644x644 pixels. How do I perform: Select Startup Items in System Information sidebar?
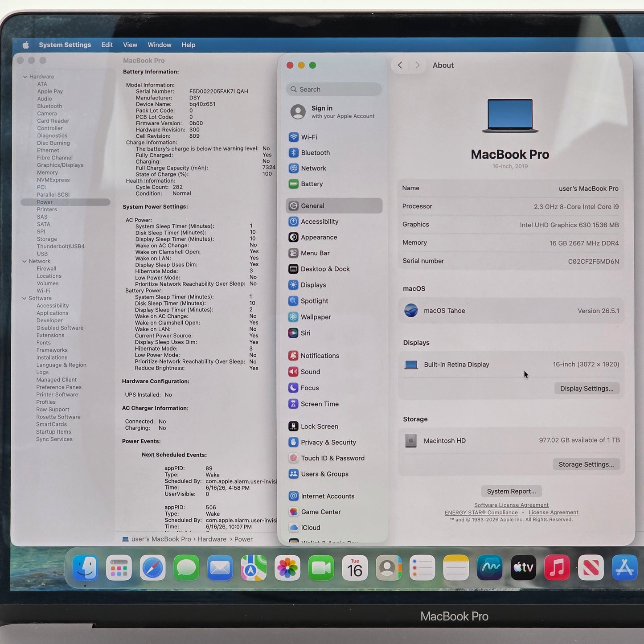[x=53, y=432]
